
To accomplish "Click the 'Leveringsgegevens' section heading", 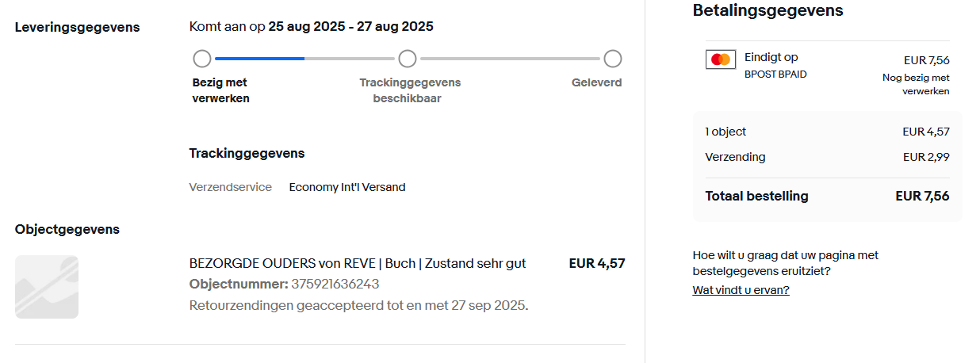I will [x=78, y=27].
